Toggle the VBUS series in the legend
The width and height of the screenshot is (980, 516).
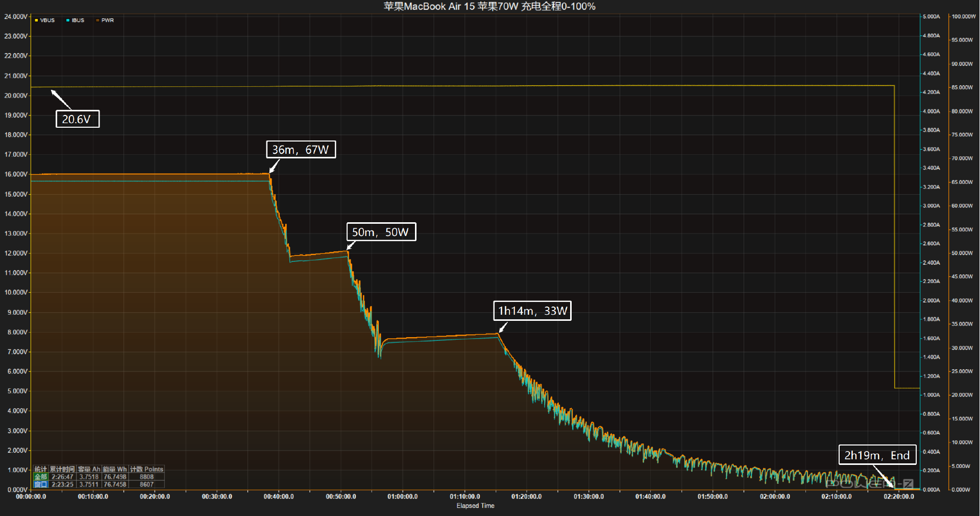click(45, 20)
